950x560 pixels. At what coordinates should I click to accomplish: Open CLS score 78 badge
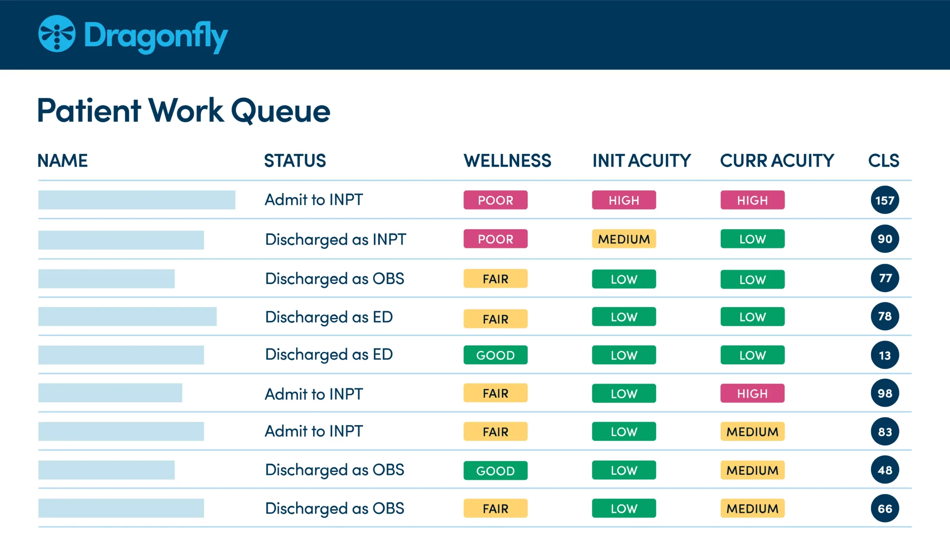(x=885, y=316)
